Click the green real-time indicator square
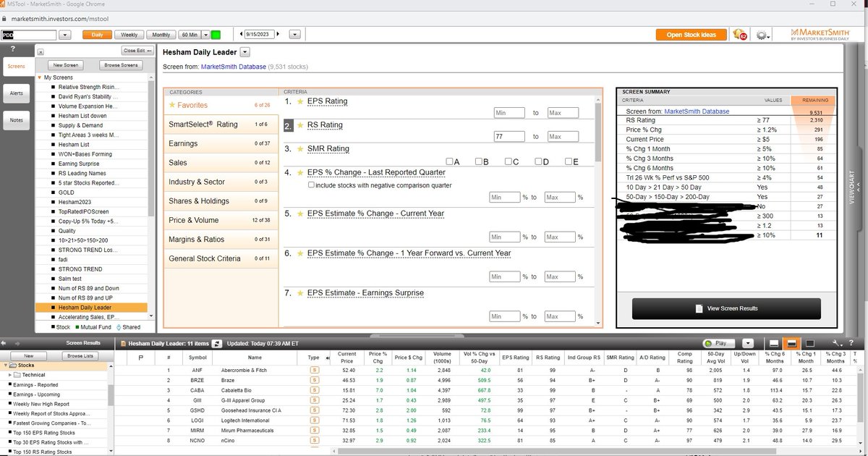 (x=216, y=35)
